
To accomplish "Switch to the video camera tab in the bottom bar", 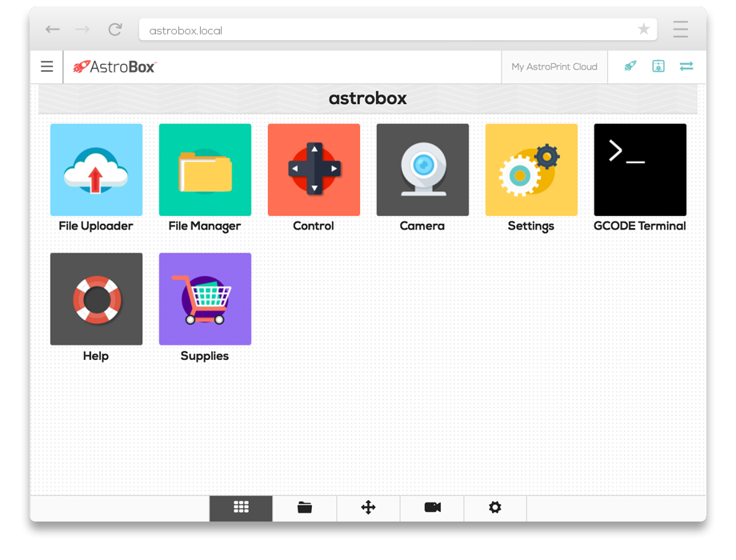I will 432,508.
